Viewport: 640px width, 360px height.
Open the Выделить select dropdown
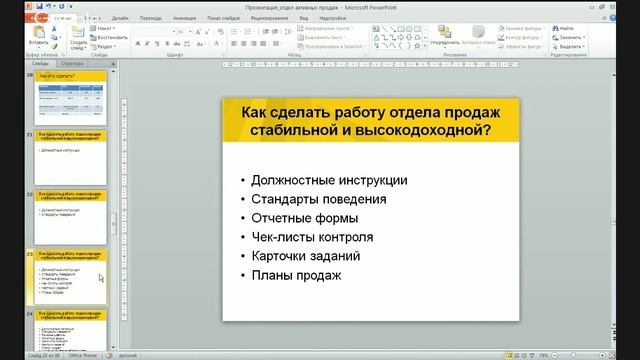tap(569, 47)
